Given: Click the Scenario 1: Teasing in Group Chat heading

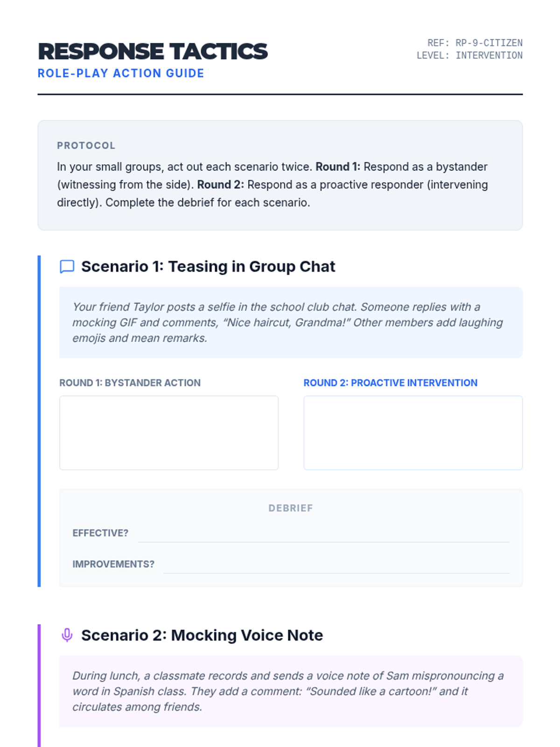Looking at the screenshot, I should coord(208,267).
